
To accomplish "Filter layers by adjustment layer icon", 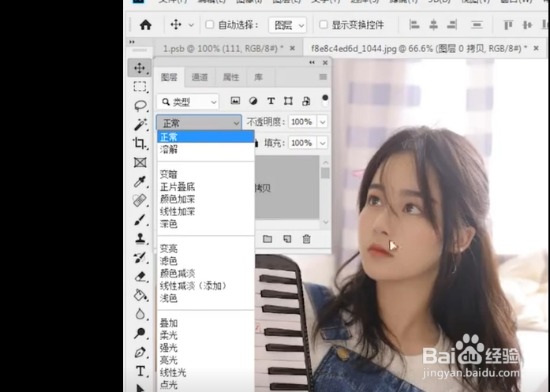I will (253, 101).
